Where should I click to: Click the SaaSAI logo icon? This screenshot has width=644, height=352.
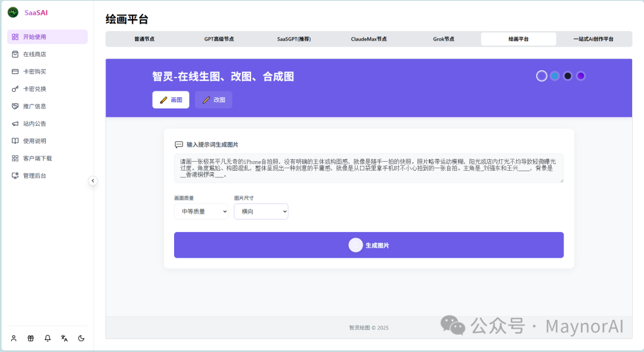(13, 13)
